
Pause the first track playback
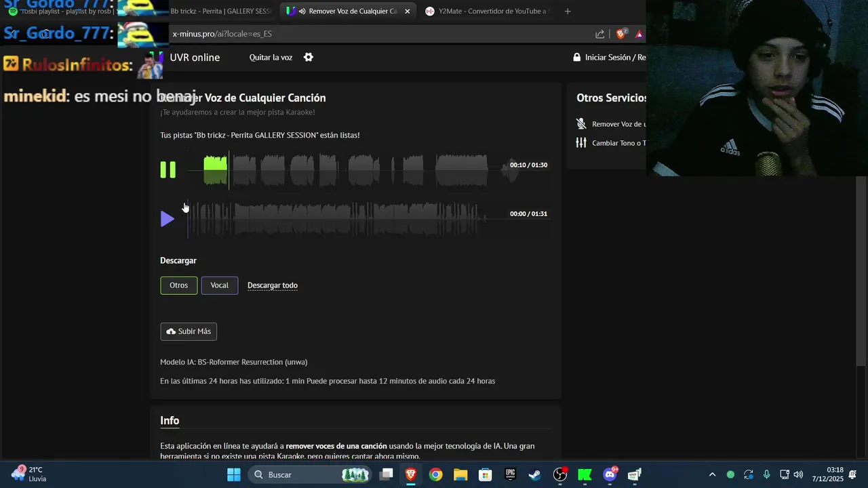pos(167,169)
